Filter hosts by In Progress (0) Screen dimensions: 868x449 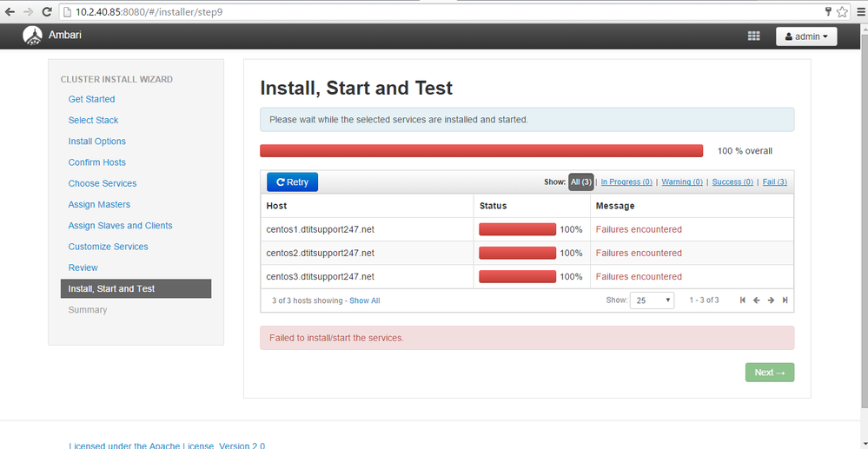[626, 182]
